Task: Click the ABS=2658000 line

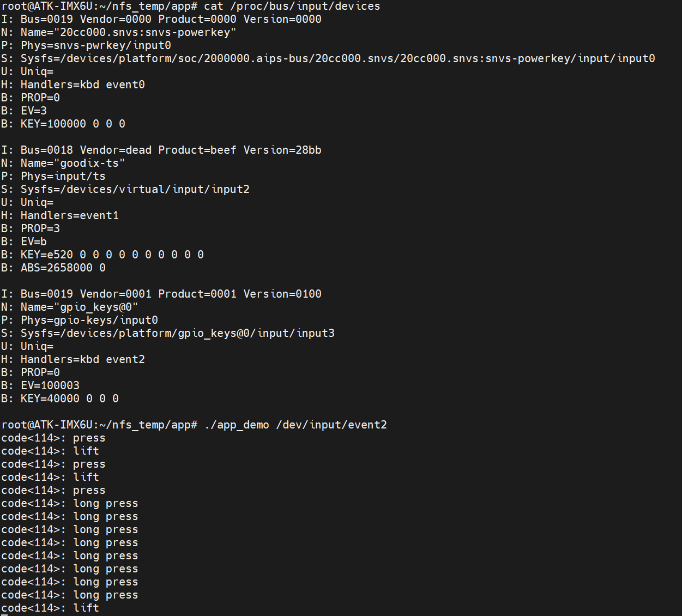Action: (x=63, y=268)
